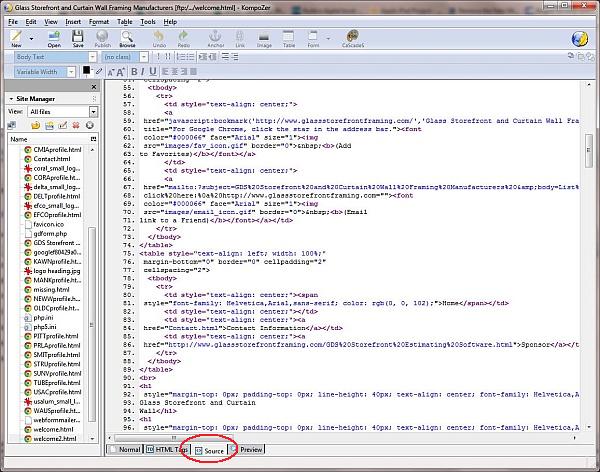Click the smaller font size icon

[x=111, y=72]
